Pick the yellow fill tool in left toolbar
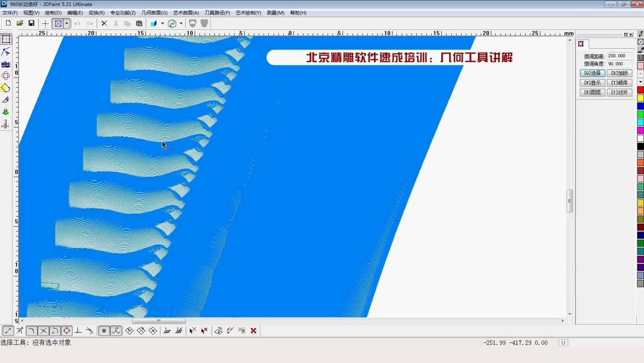 [x=7, y=88]
